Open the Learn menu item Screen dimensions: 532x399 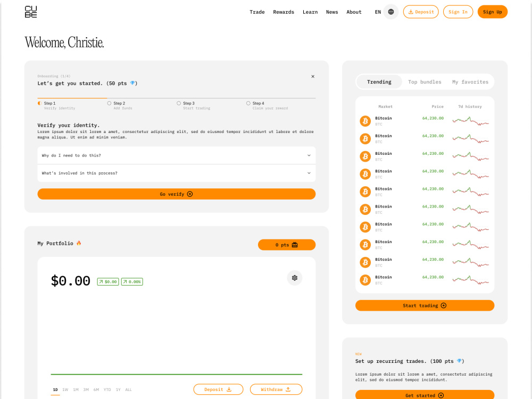(x=310, y=12)
